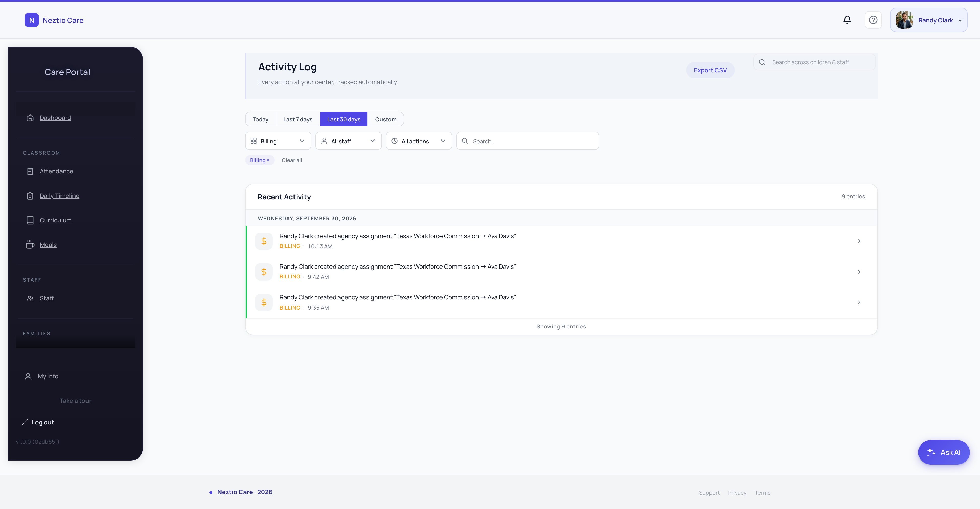Expand the 9:42 AM entry chevron
Screen dimensions: 980x509
pyautogui.click(x=859, y=272)
